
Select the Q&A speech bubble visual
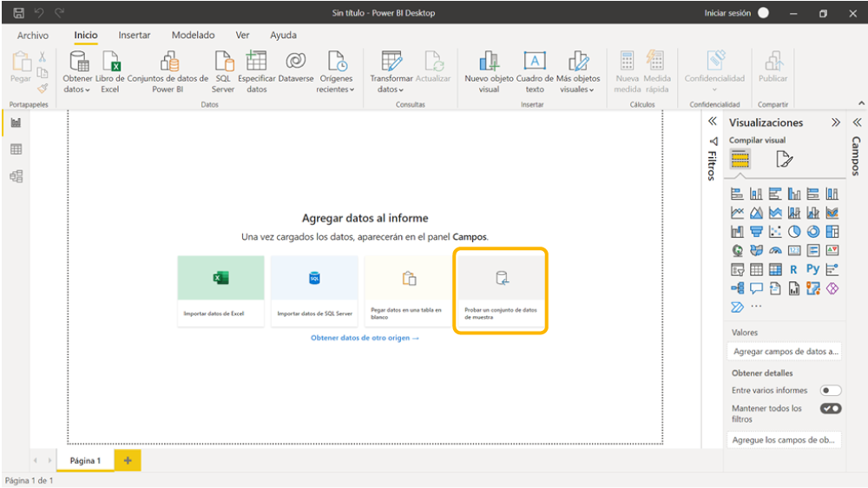coord(756,288)
